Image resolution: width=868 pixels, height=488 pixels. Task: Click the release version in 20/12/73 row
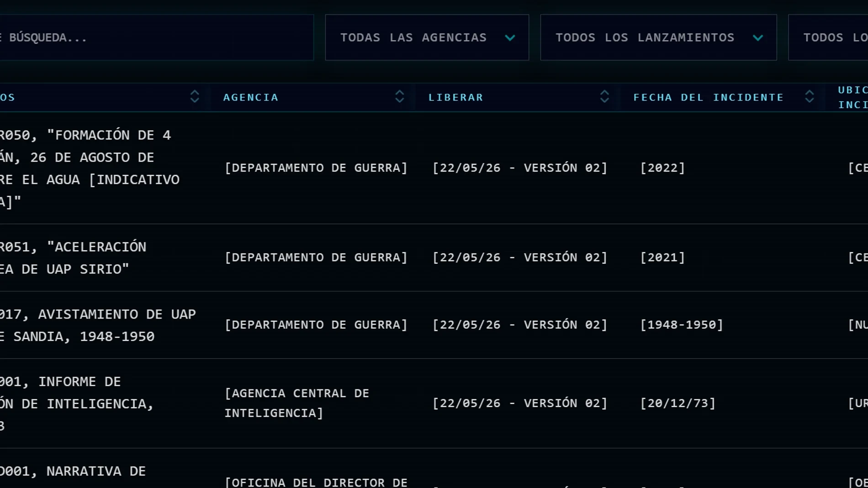pyautogui.click(x=520, y=403)
